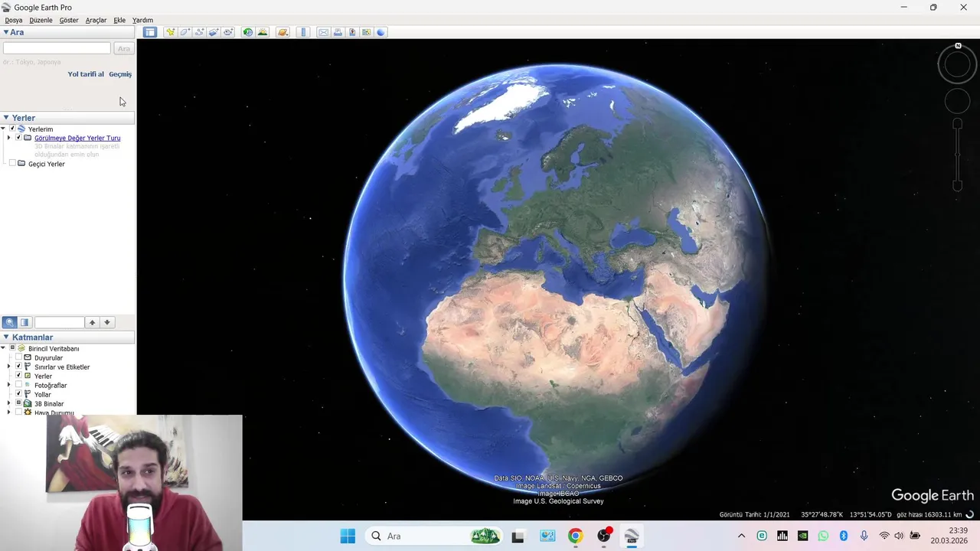Expand Görülmeye Değer Yerler Turu folder
Viewport: 980px width, 551px height.
tap(8, 138)
